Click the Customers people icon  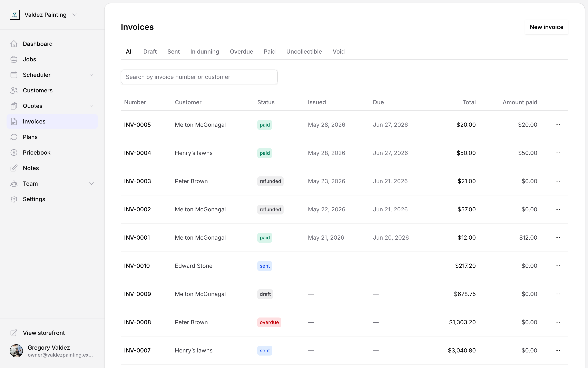(x=14, y=91)
